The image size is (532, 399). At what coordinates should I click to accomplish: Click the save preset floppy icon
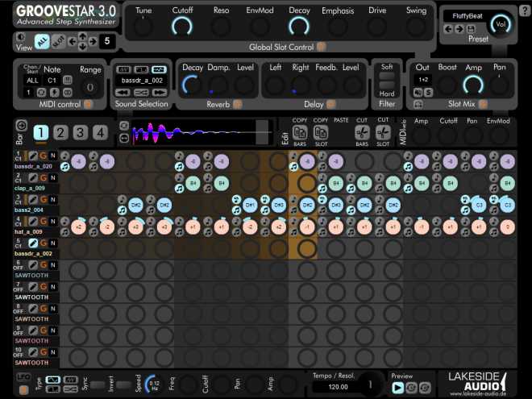click(x=471, y=29)
